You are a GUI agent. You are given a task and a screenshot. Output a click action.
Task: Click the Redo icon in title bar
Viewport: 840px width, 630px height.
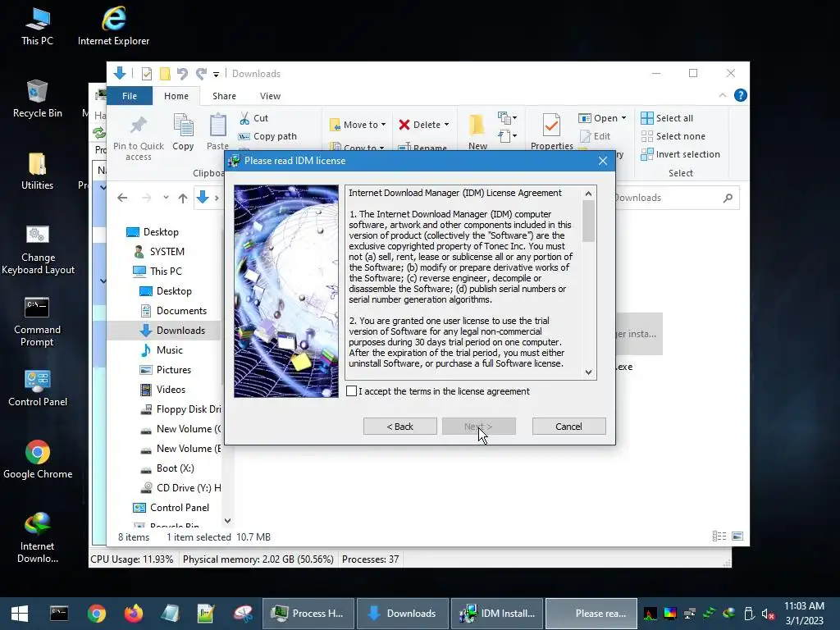201,73
